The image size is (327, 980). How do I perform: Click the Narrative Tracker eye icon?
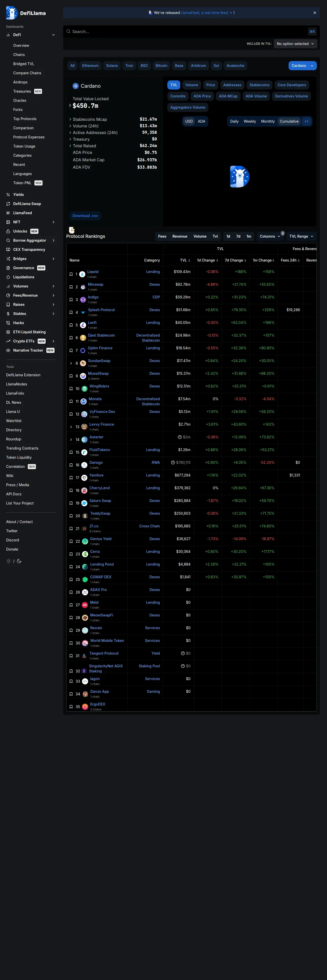point(8,350)
